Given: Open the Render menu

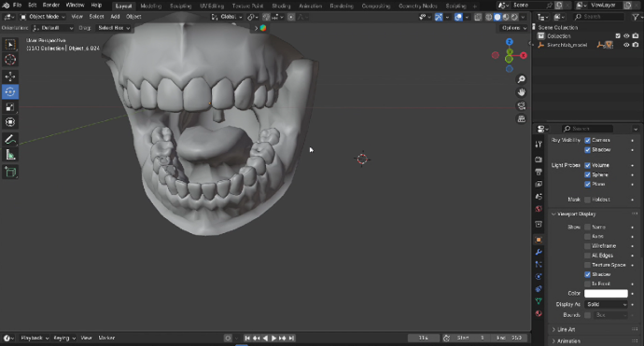Looking at the screenshot, I should coord(51,6).
